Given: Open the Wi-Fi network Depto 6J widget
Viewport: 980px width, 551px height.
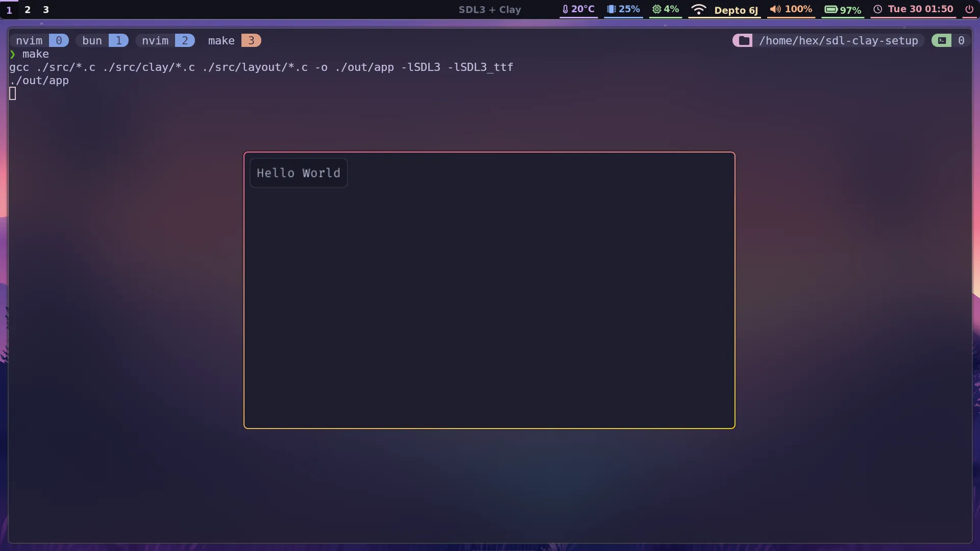Looking at the screenshot, I should tap(724, 10).
